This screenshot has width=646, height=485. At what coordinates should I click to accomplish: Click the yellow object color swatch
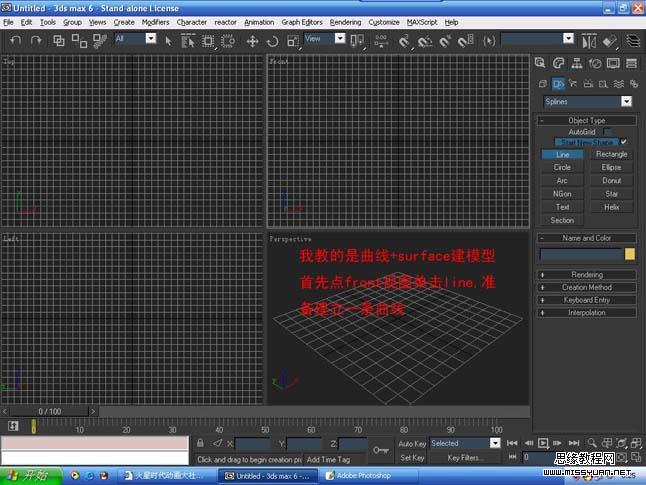(x=630, y=254)
